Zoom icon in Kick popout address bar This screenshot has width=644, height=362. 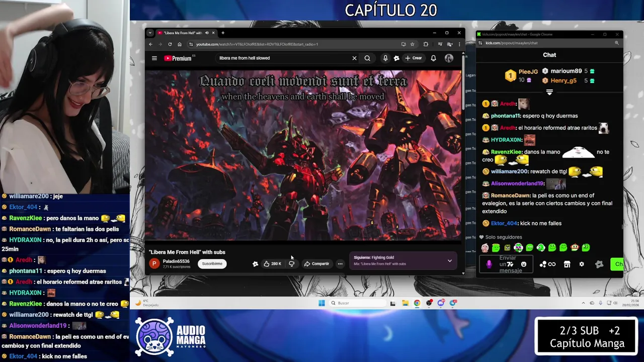tap(617, 43)
